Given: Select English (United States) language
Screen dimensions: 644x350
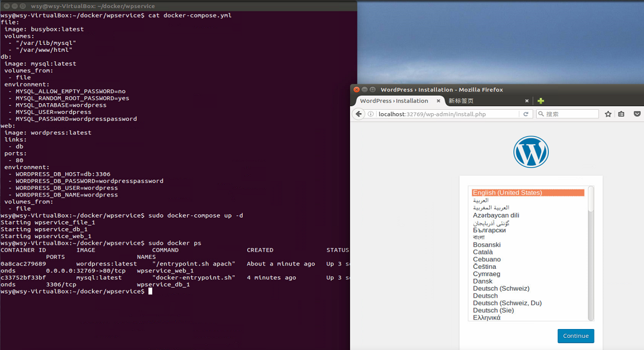Looking at the screenshot, I should pyautogui.click(x=528, y=192).
